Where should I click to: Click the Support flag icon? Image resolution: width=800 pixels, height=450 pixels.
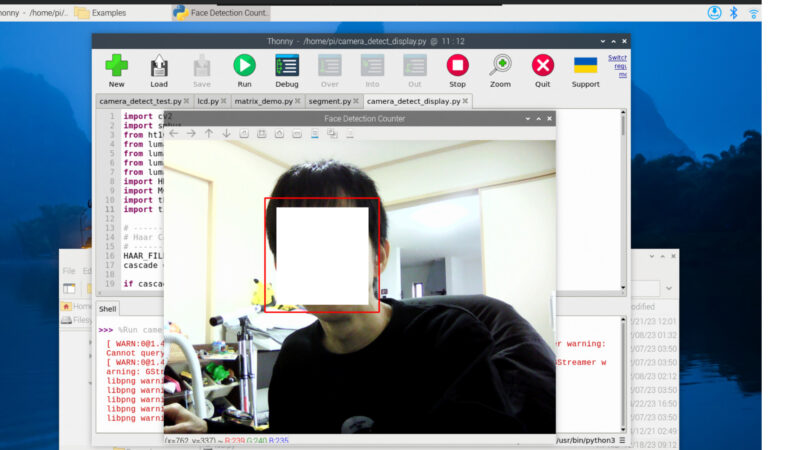click(x=585, y=67)
